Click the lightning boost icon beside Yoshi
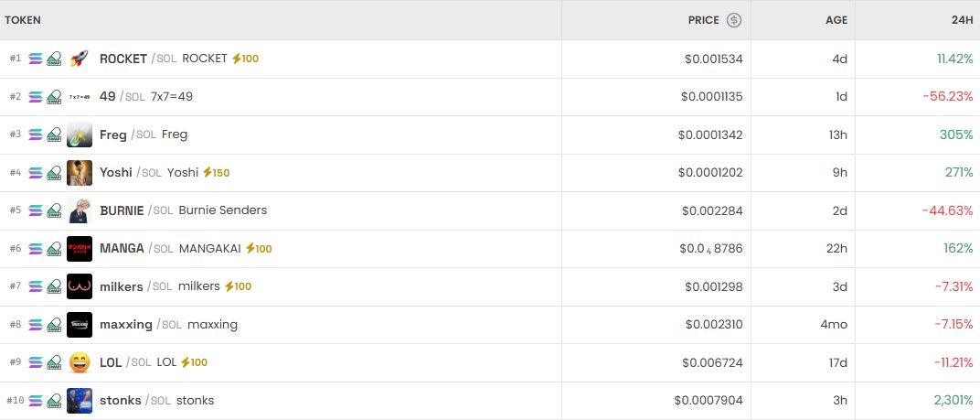The height and width of the screenshot is (420, 980). point(208,172)
